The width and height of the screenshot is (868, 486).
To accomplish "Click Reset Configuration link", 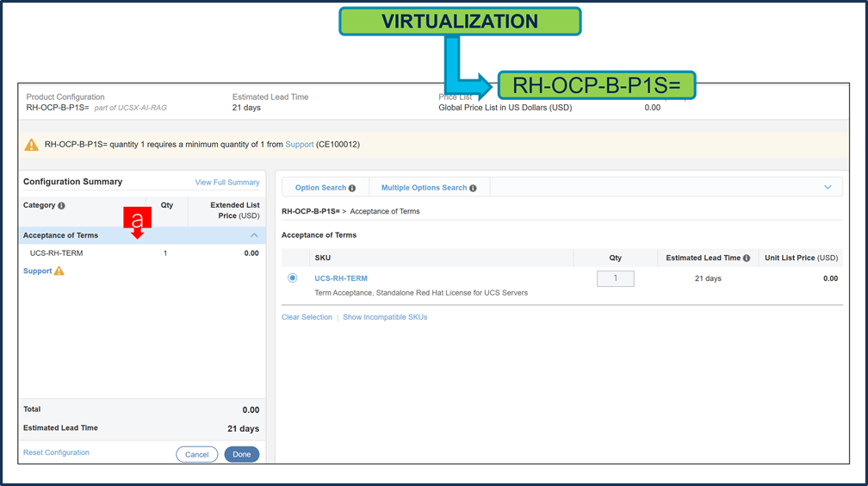I will 56,452.
